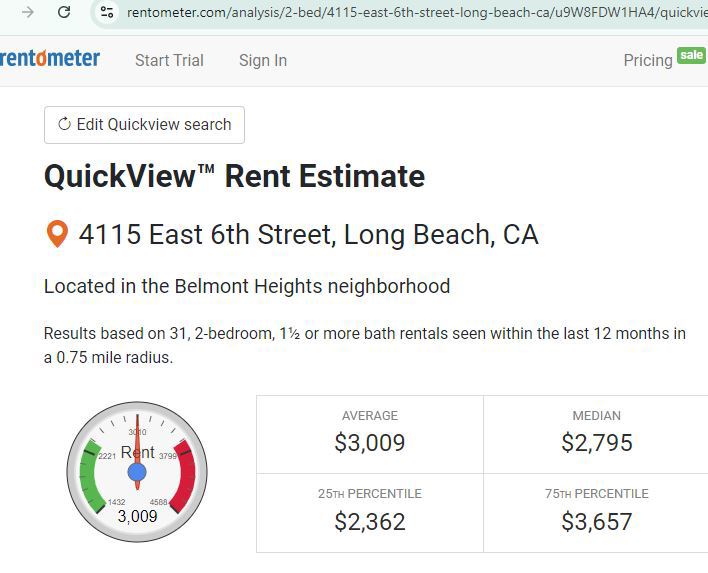Image resolution: width=708 pixels, height=573 pixels.
Task: Click the 75th Percentile $3,657 cell
Action: [x=597, y=512]
